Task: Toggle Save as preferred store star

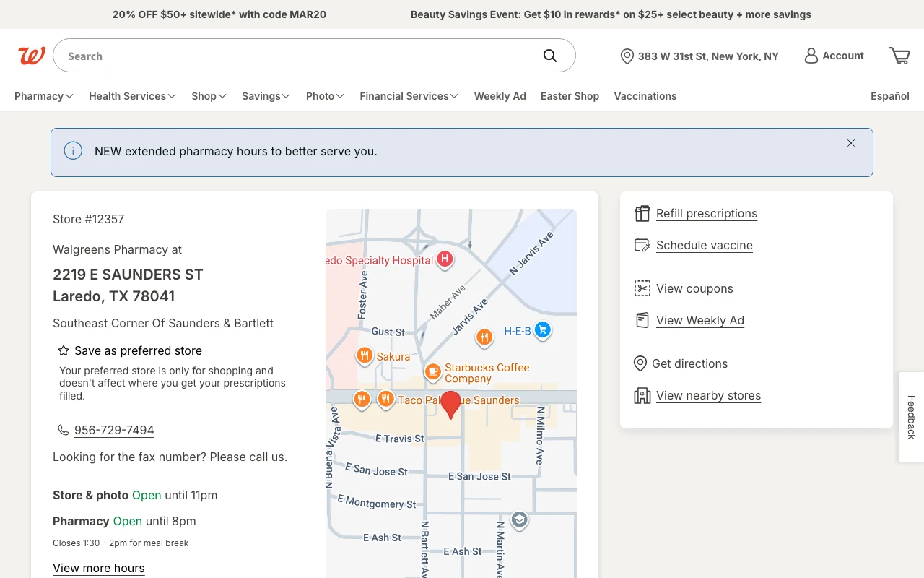Action: point(64,350)
